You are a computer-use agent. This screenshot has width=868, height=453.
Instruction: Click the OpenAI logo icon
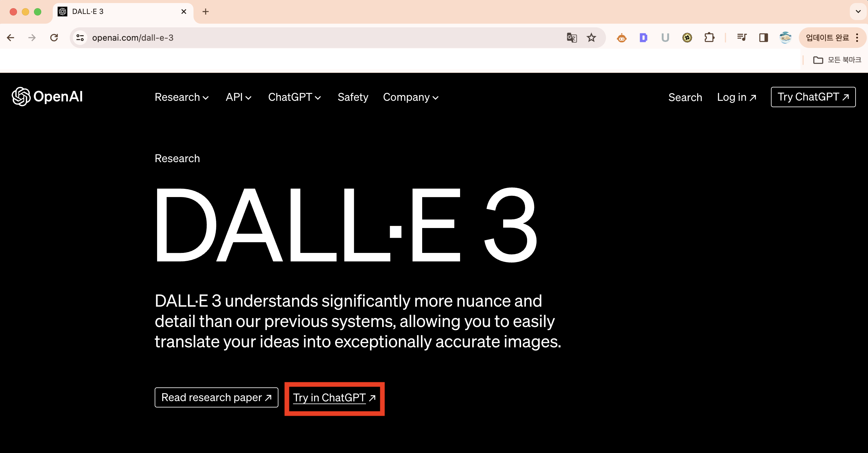coord(21,97)
